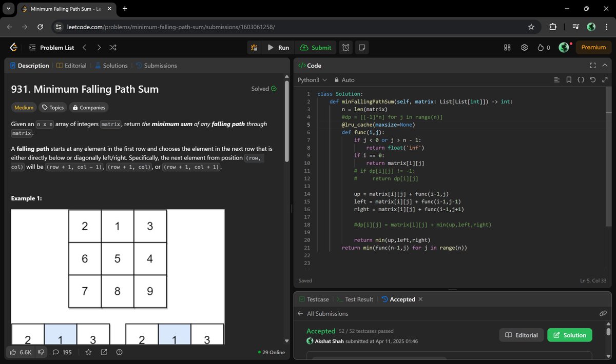Image resolution: width=616 pixels, height=364 pixels.
Task: Dislike the problem with thumbs down
Action: [x=42, y=352]
